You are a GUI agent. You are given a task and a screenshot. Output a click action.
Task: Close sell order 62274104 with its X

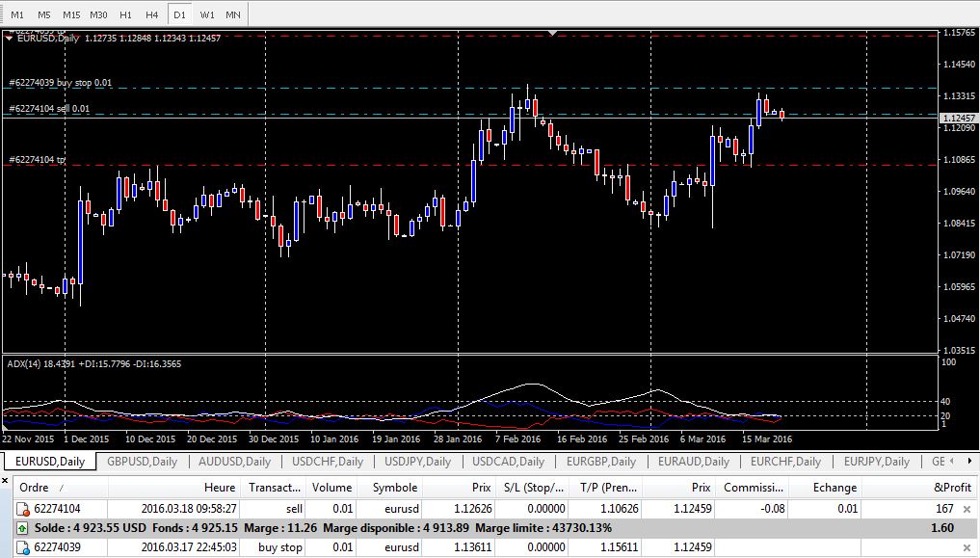967,509
